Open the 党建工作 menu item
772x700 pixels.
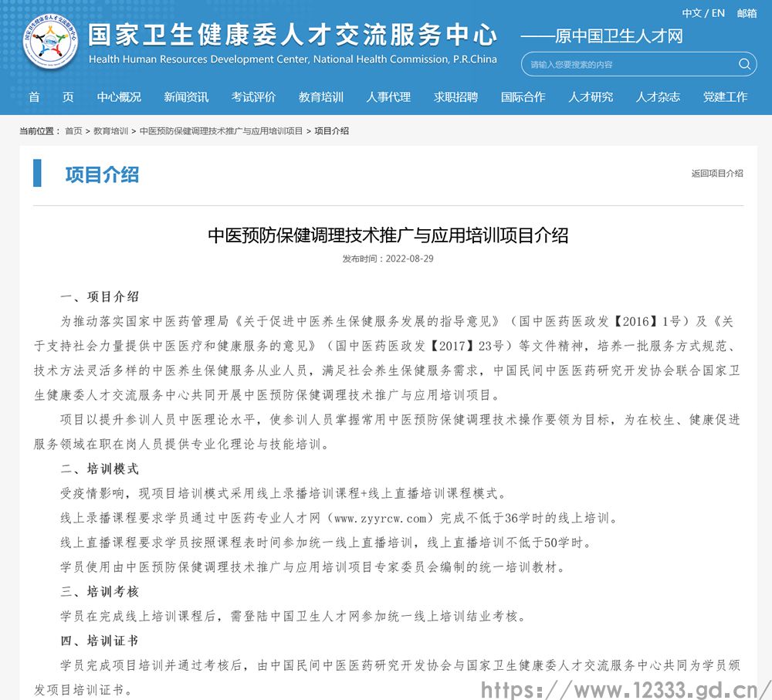coord(725,97)
